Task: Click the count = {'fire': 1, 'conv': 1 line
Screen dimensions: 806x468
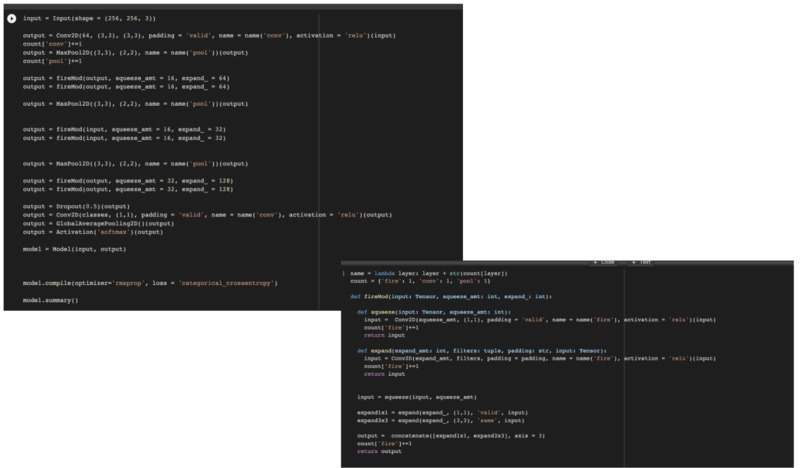Action: click(420, 281)
